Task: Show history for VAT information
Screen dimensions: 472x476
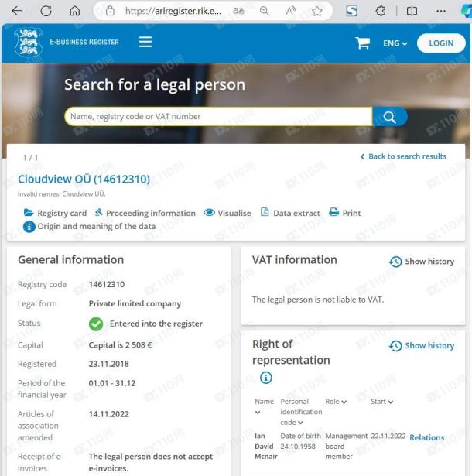Action: [x=422, y=262]
